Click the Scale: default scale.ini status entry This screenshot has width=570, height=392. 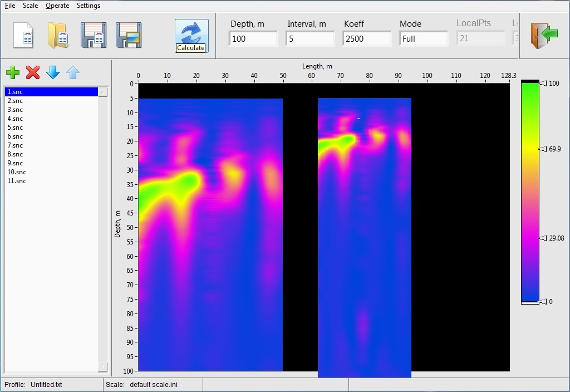coord(141,385)
